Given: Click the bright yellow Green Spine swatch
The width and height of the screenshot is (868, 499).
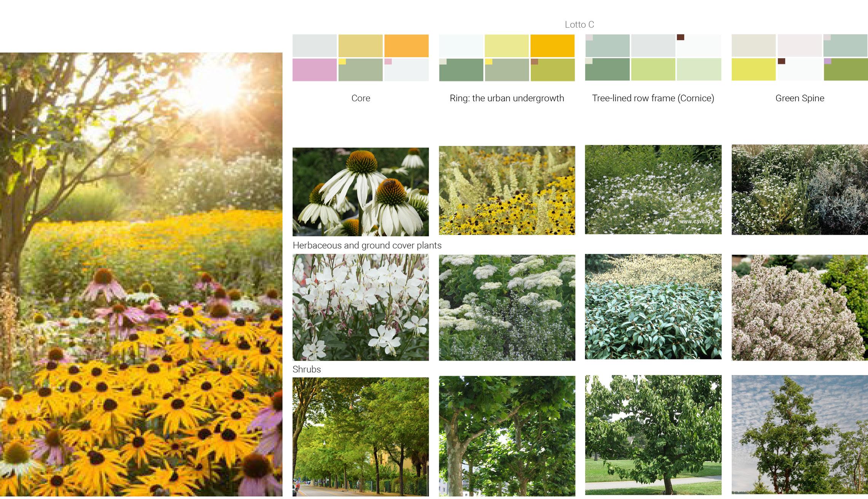Looking at the screenshot, I should click(x=753, y=70).
